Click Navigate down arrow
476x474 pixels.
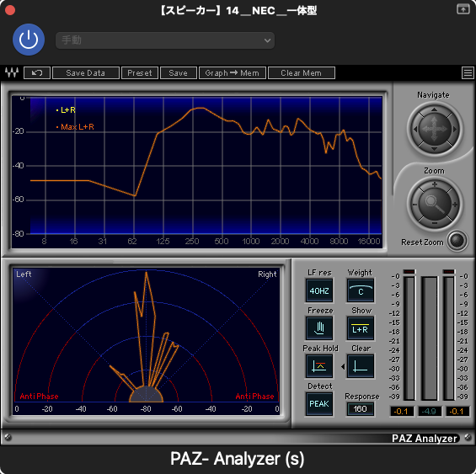coord(435,149)
